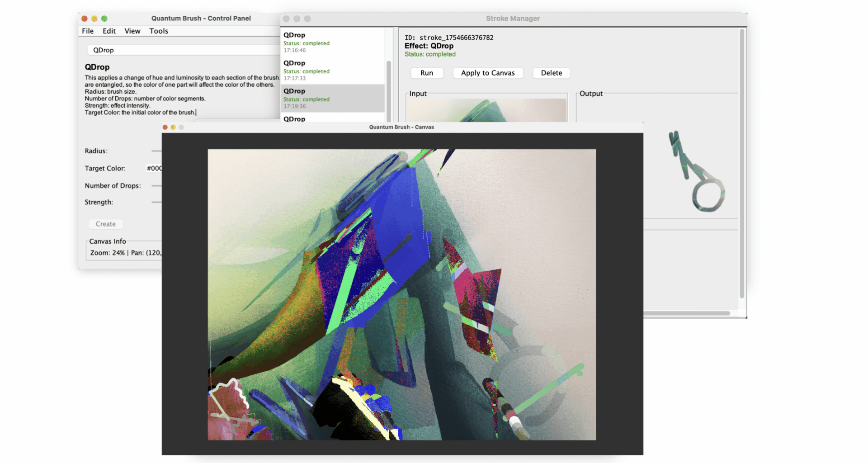Image resolution: width=868 pixels, height=463 pixels.
Task: Minimize the Canvas window using yellow button
Action: coord(173,128)
